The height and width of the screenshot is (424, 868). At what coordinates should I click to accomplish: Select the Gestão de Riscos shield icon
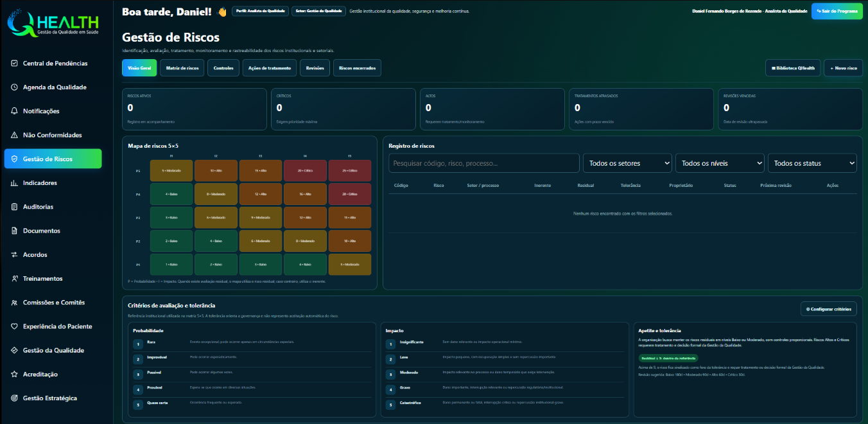coord(14,159)
